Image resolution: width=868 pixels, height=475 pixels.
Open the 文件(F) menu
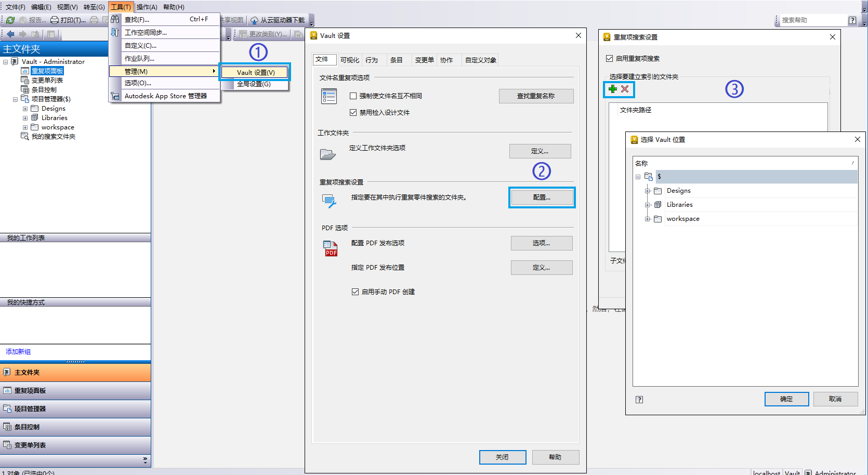coord(15,7)
